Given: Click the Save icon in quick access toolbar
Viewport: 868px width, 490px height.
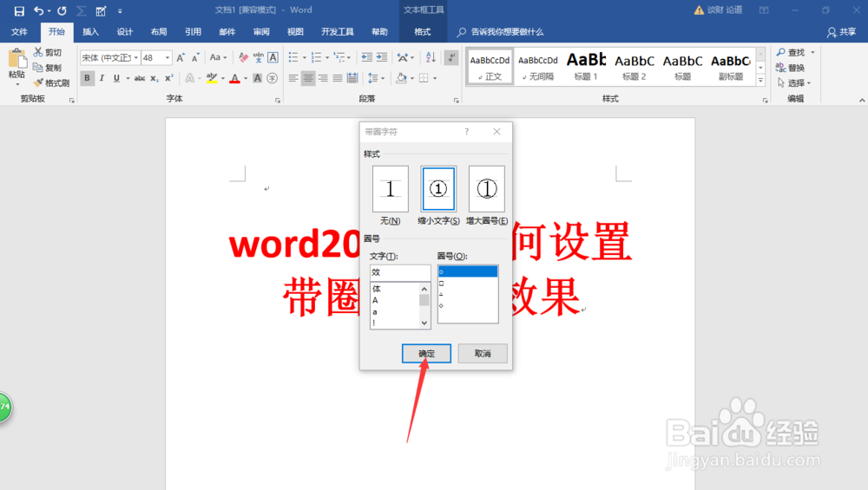Looking at the screenshot, I should click(19, 10).
